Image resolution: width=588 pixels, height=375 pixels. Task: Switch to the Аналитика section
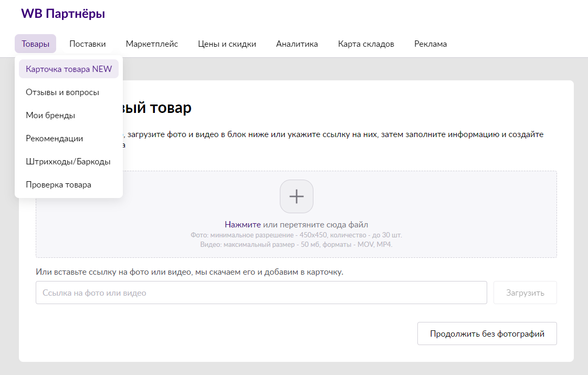(x=297, y=44)
